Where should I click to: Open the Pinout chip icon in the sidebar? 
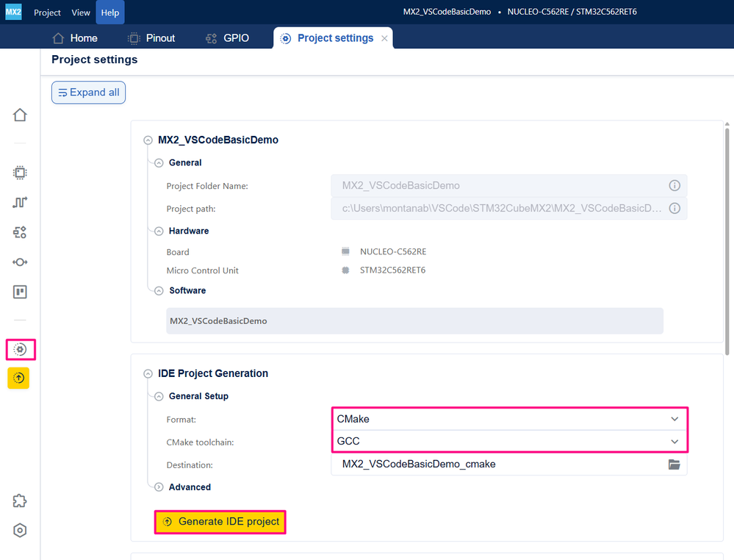tap(20, 173)
